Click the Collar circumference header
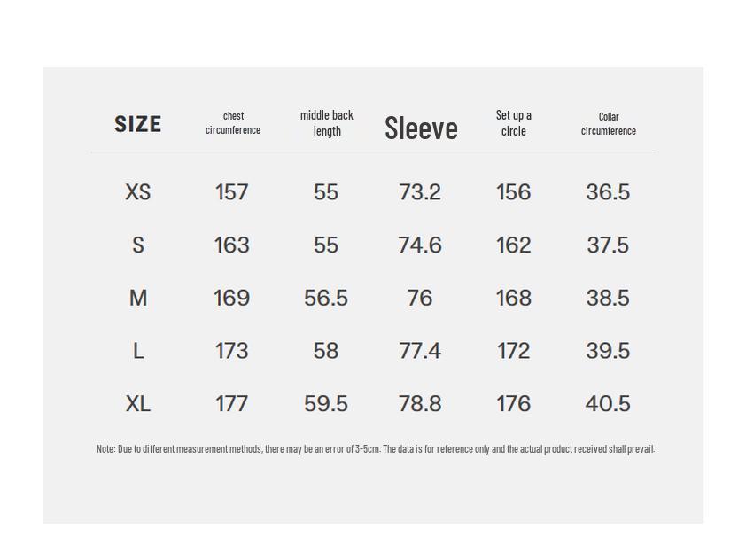 coord(609,124)
